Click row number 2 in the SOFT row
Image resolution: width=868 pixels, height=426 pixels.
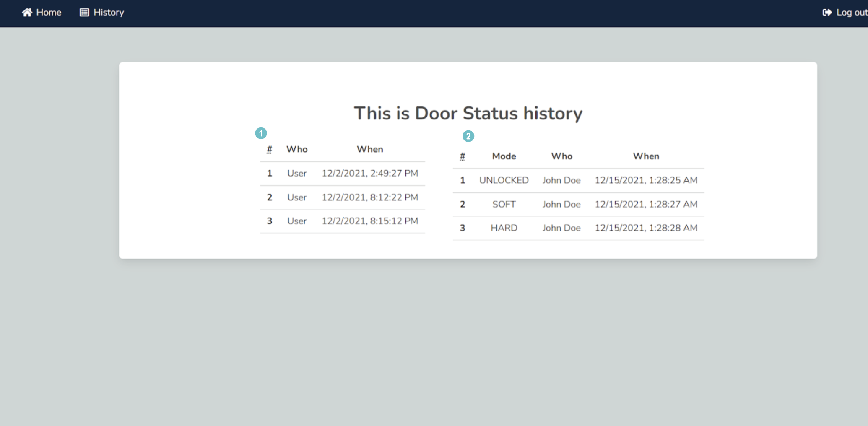463,205
